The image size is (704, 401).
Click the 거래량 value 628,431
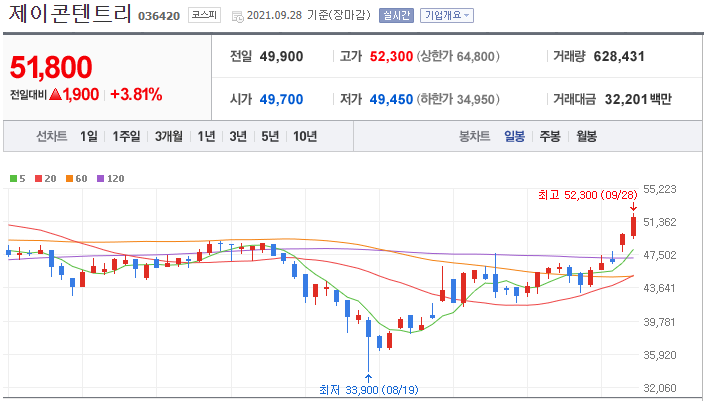click(619, 57)
